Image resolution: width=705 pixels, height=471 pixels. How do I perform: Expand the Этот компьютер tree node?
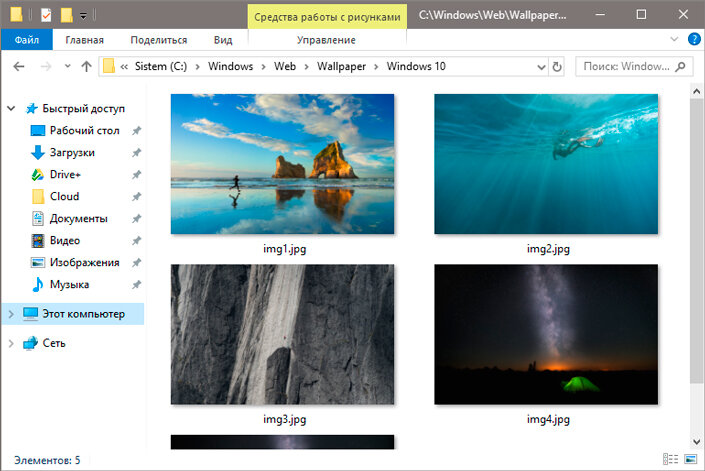pyautogui.click(x=11, y=314)
